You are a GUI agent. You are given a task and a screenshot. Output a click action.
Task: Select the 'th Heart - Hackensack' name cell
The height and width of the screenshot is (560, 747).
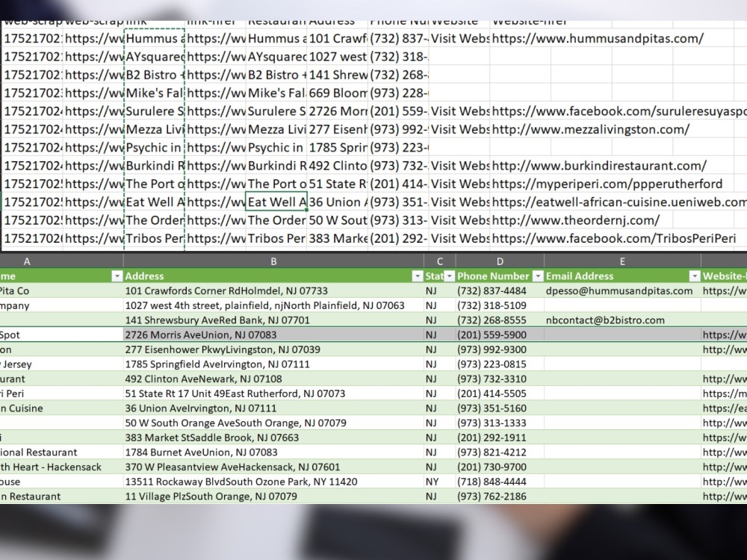[x=61, y=467]
